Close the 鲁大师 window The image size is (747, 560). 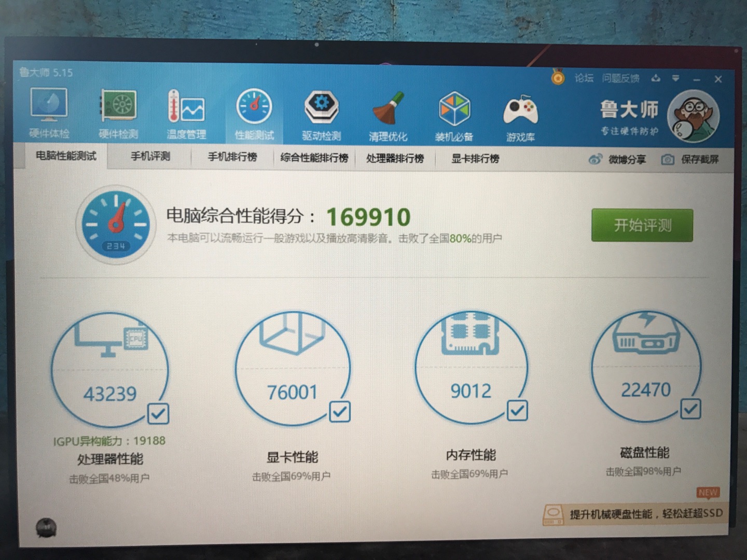pyautogui.click(x=718, y=79)
